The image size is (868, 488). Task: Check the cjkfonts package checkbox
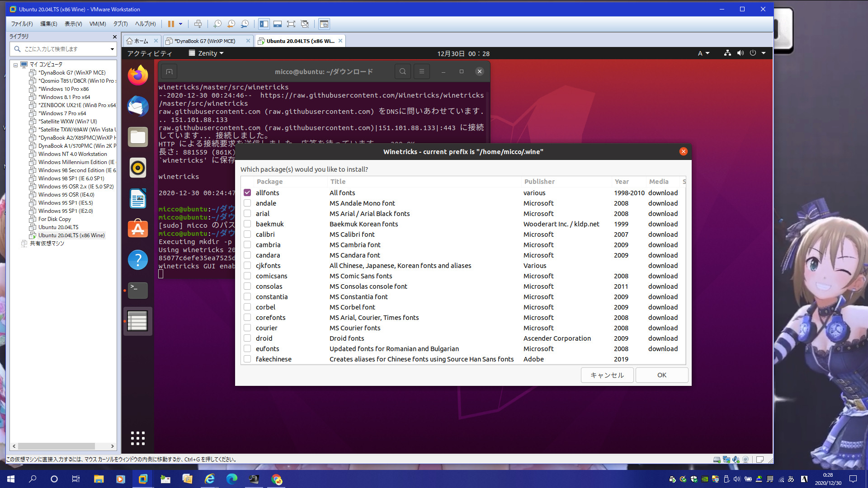[247, 265]
